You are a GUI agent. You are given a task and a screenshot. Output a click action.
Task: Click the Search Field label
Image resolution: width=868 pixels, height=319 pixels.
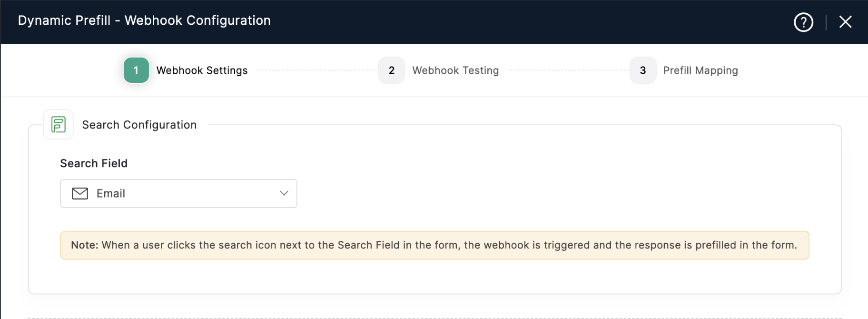click(94, 163)
